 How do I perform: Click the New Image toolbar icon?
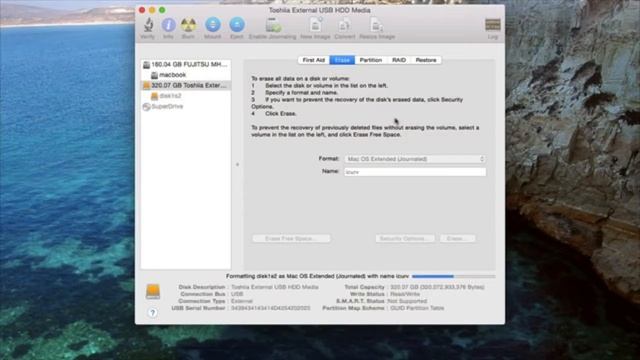[x=316, y=25]
